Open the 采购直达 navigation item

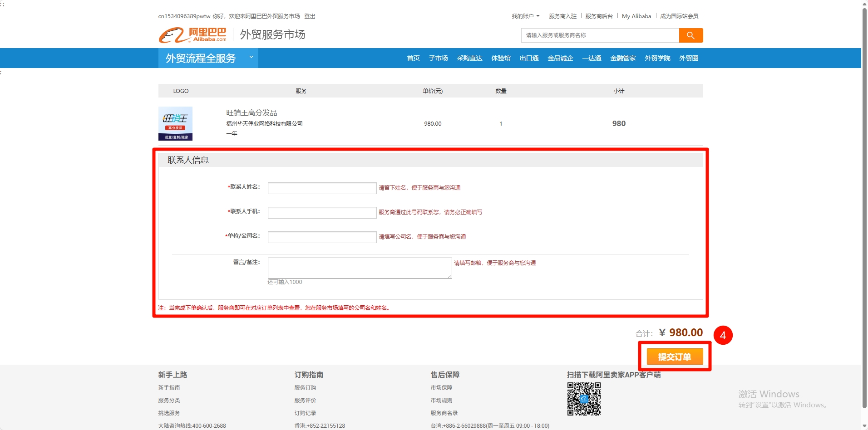coord(469,58)
